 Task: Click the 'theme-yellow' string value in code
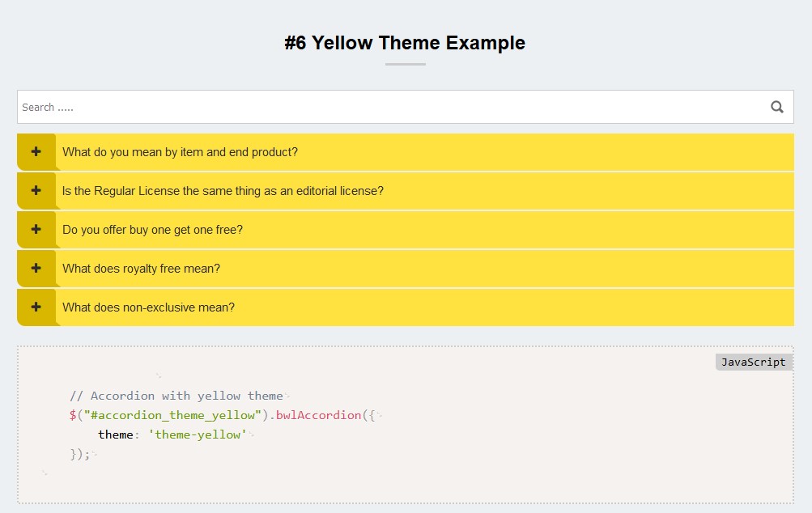pos(198,435)
